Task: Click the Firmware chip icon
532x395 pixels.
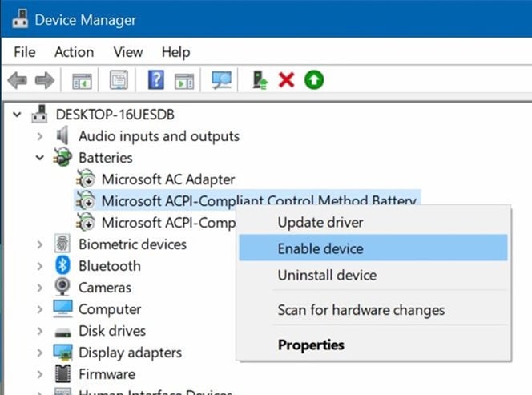Action: pyautogui.click(x=62, y=373)
